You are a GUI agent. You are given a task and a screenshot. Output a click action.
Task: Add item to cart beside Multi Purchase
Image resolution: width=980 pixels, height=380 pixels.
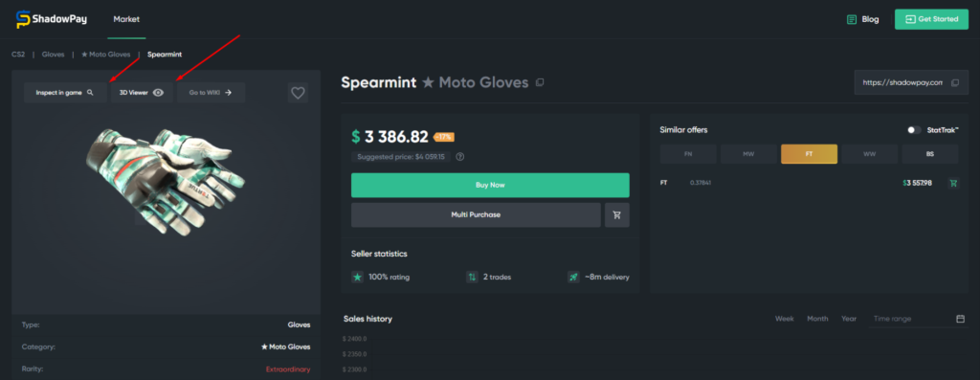(617, 215)
